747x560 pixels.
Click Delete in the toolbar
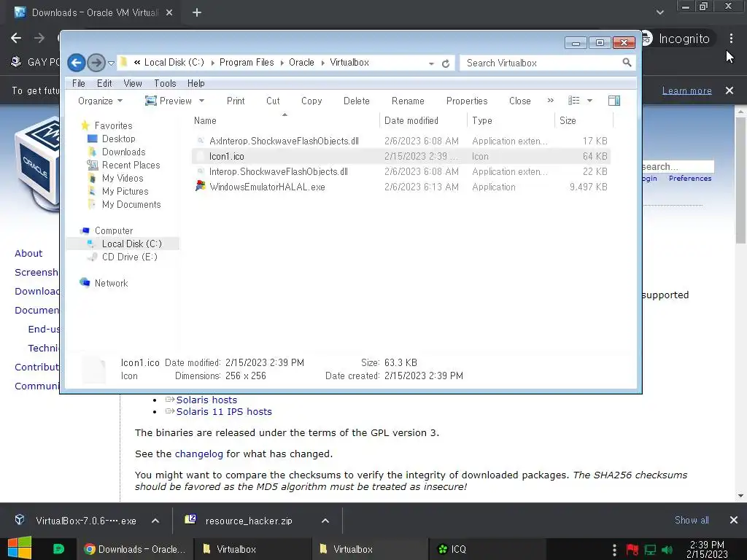(356, 101)
